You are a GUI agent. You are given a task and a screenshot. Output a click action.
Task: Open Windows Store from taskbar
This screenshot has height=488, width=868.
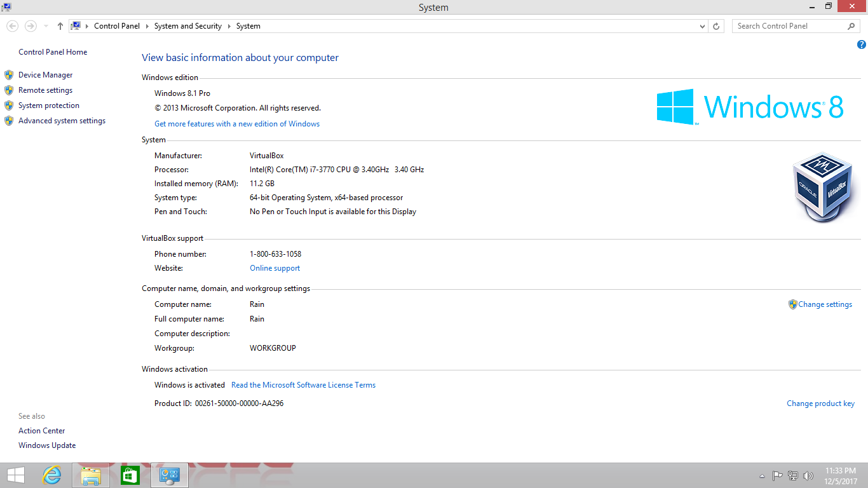pos(130,475)
